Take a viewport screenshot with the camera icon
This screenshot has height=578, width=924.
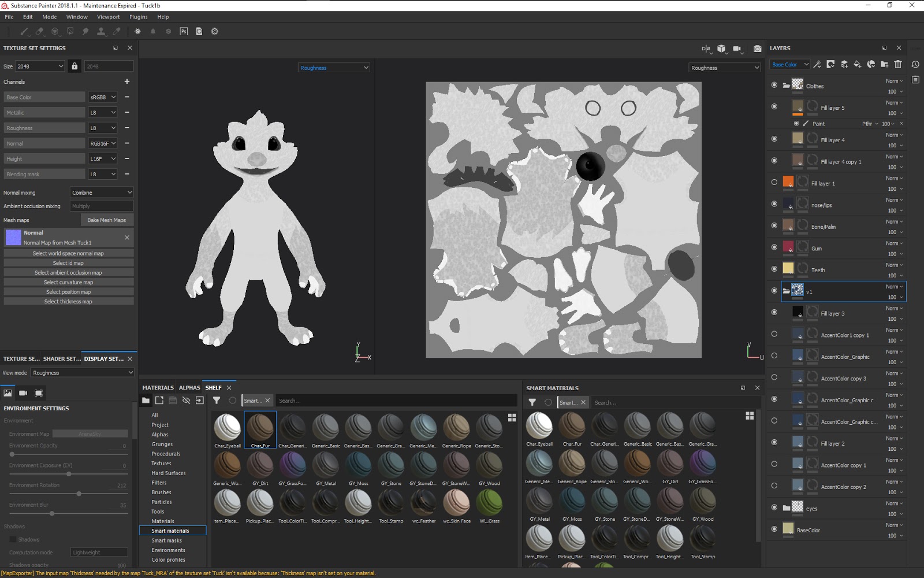pyautogui.click(x=757, y=49)
